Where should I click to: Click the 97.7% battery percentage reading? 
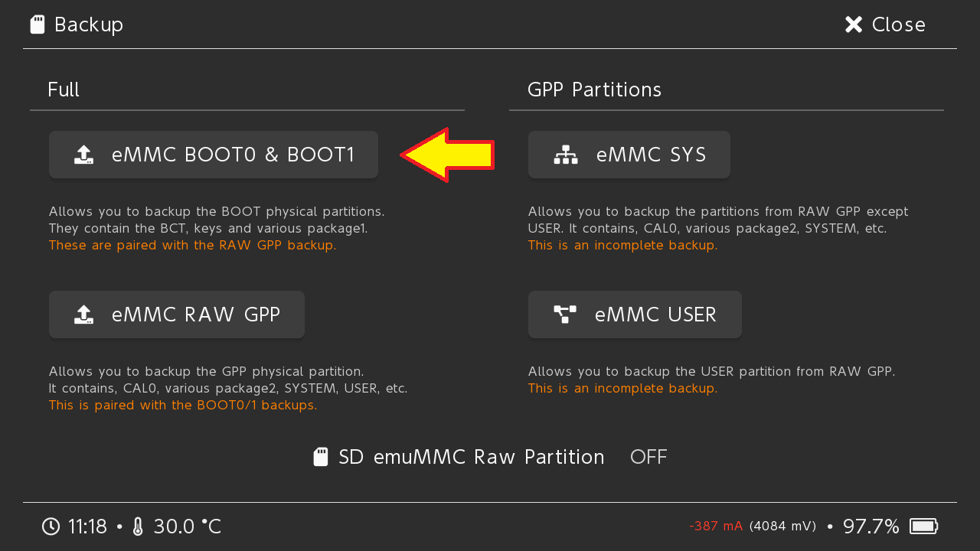click(871, 527)
